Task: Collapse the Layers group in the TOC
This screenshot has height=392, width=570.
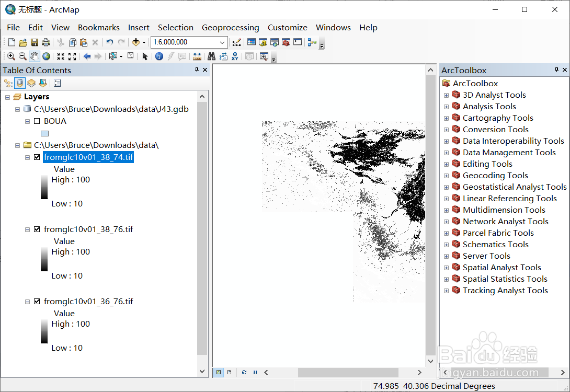Action: (8, 97)
